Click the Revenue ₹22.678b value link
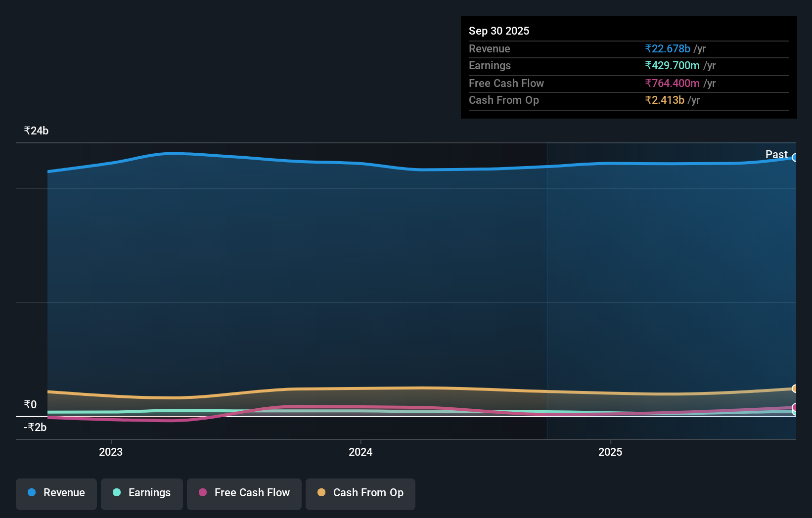812x518 pixels. tap(667, 48)
